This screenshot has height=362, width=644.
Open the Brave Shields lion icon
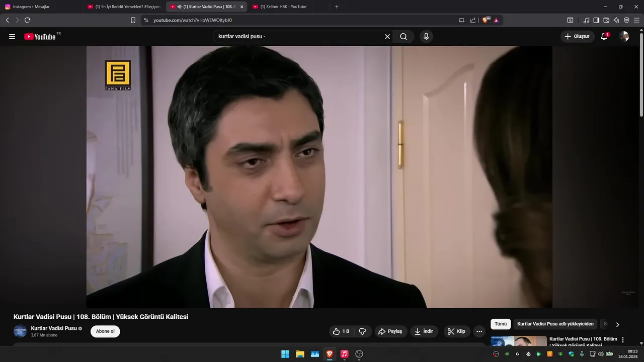click(486, 20)
